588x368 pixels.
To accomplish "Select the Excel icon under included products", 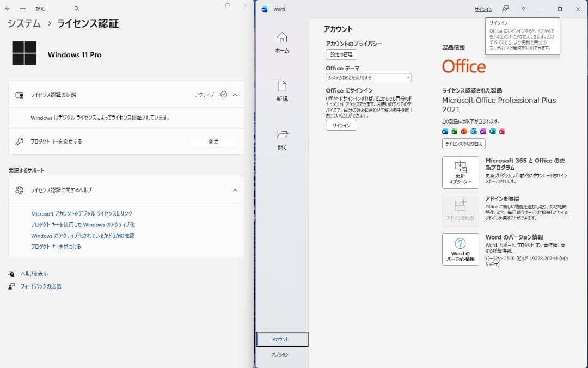I will tap(455, 132).
